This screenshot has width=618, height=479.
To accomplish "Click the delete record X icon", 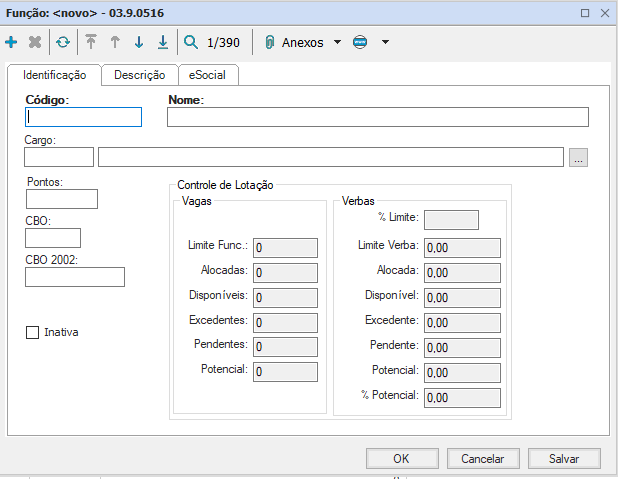I will tap(35, 43).
